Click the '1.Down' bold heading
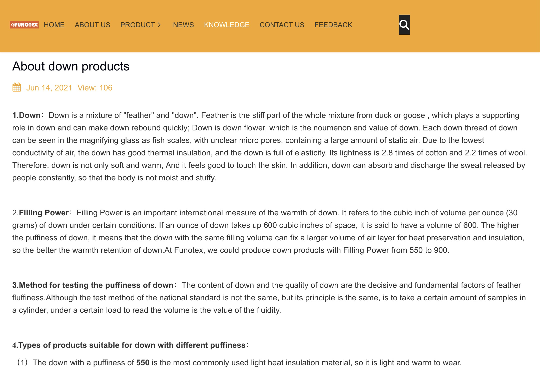The image size is (540, 392). pos(27,115)
